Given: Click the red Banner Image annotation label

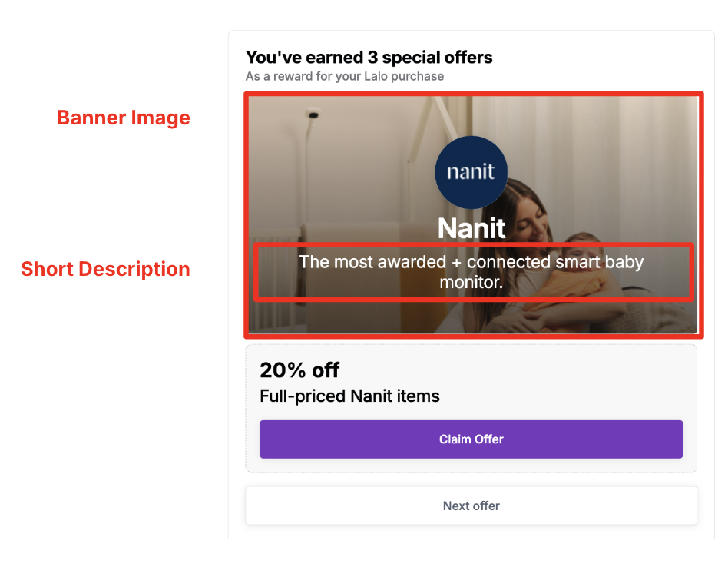Looking at the screenshot, I should click(x=124, y=118).
